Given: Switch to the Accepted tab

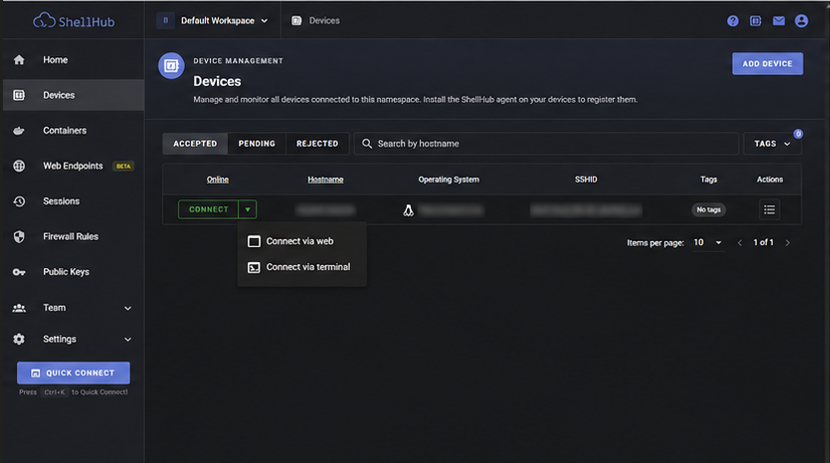Looking at the screenshot, I should pos(195,143).
